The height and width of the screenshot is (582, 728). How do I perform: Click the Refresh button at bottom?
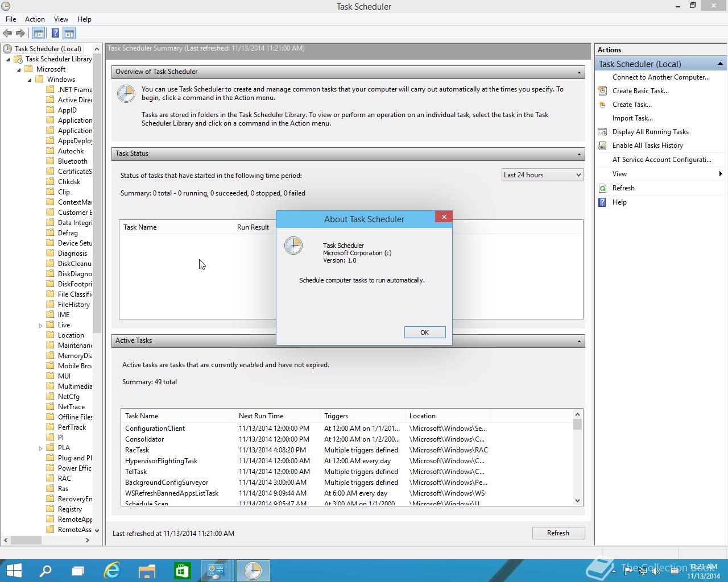click(x=558, y=533)
